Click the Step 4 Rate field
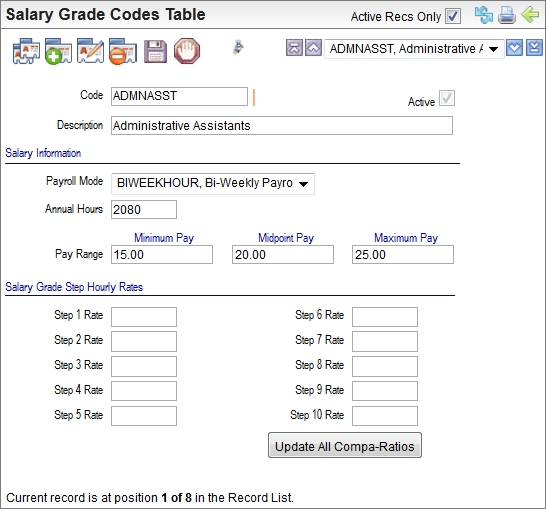Viewport: 546px width, 509px height. coord(144,391)
